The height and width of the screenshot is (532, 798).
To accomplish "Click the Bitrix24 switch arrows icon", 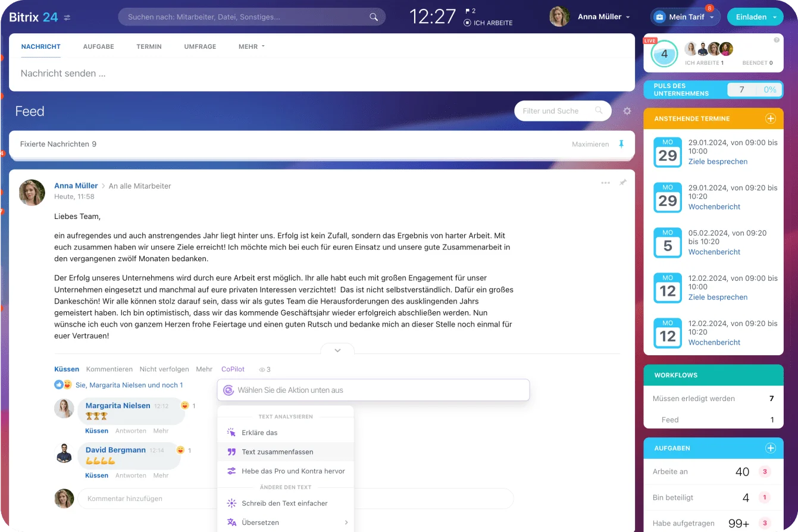I will click(67, 17).
